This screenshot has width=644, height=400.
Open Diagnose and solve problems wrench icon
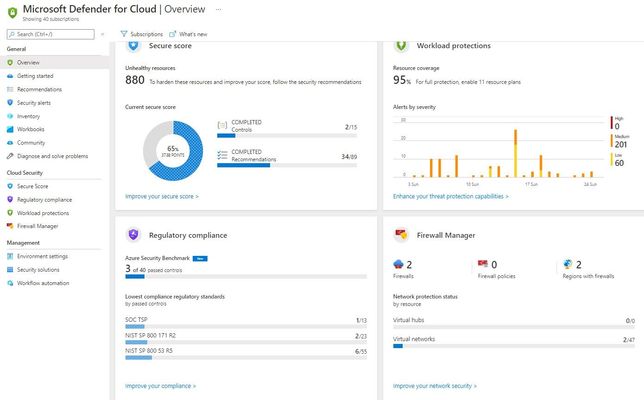10,156
